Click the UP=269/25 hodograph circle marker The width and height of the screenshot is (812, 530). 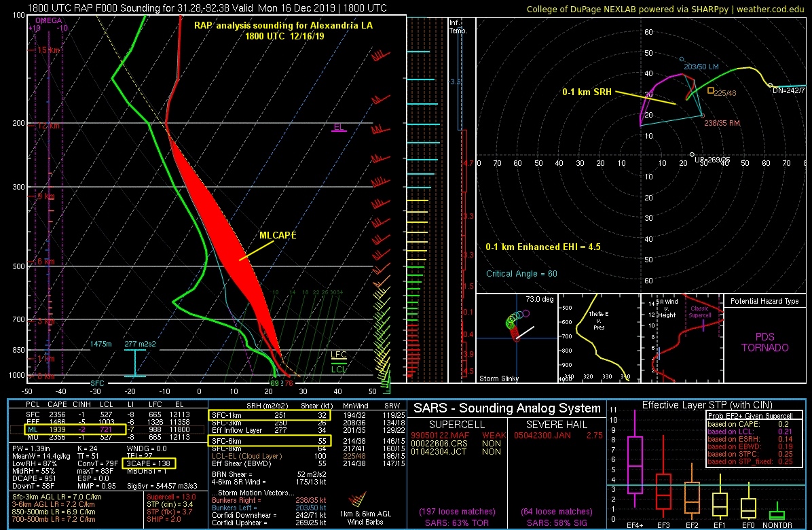pyautogui.click(x=693, y=155)
